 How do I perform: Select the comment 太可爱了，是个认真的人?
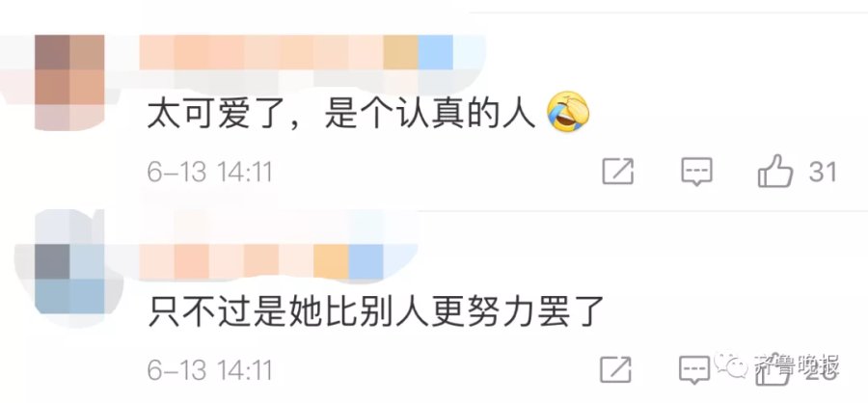pos(341,114)
